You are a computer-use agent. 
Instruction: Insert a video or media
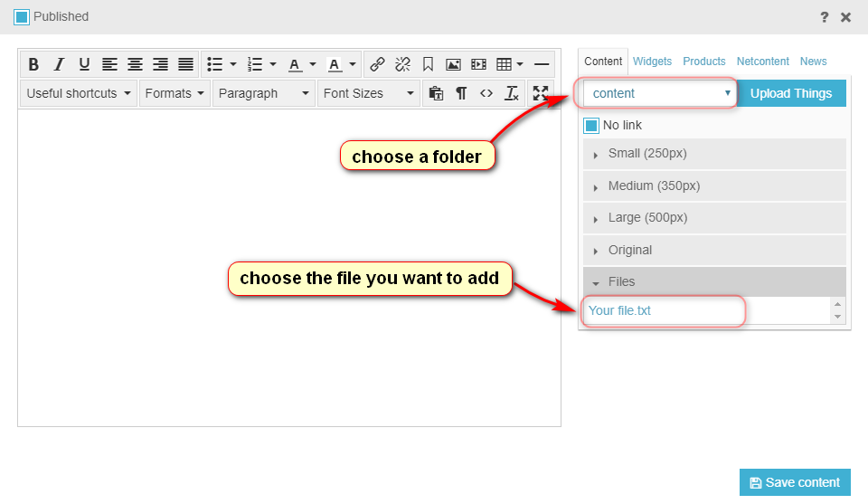click(479, 64)
